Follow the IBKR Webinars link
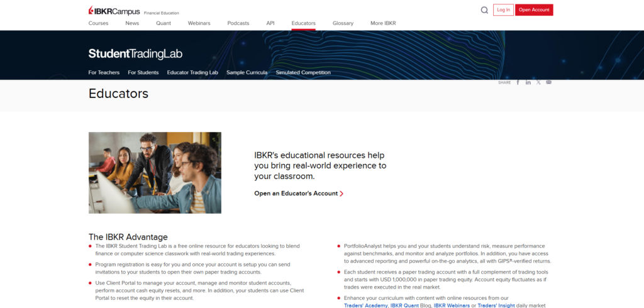Screen dimensions: 644x308 click(452, 305)
